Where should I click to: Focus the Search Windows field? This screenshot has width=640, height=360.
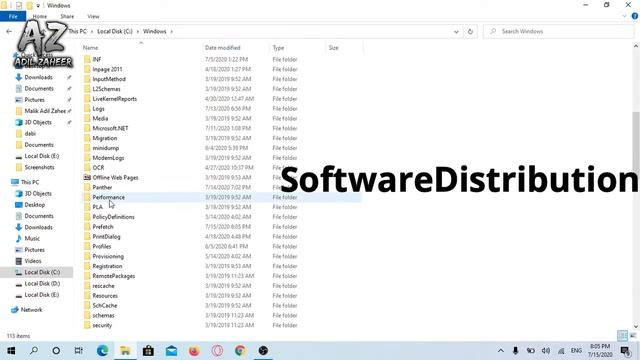point(559,31)
